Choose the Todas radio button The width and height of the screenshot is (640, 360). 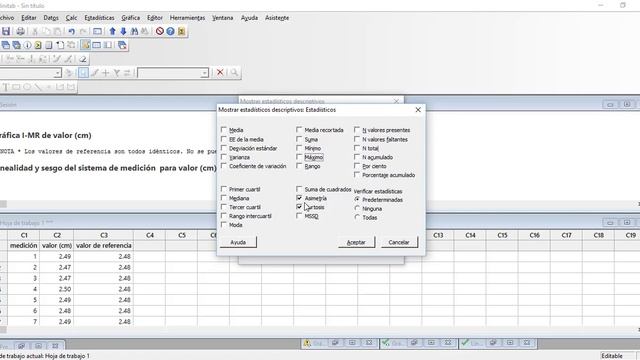pos(357,218)
